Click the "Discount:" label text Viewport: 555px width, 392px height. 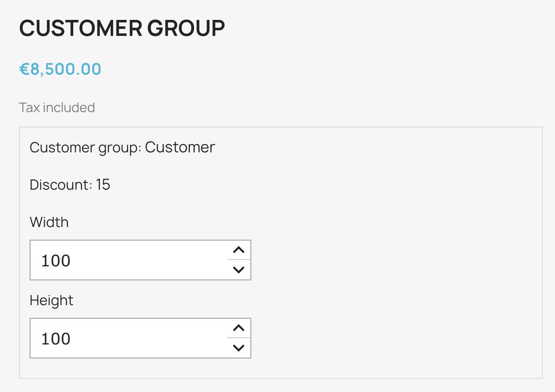(61, 185)
